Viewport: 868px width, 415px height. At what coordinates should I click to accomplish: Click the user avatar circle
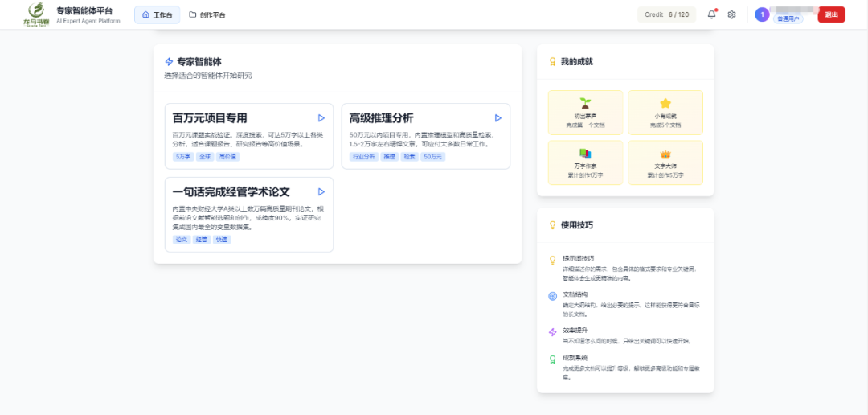[762, 15]
